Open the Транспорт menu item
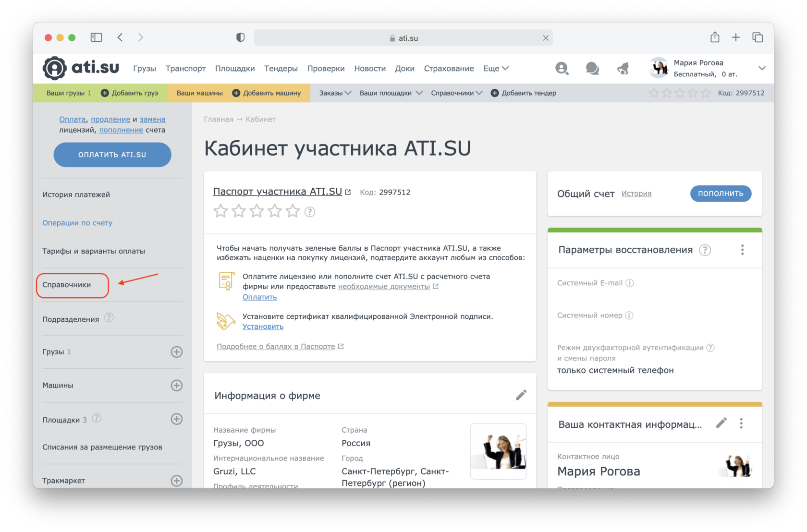 tap(185, 69)
